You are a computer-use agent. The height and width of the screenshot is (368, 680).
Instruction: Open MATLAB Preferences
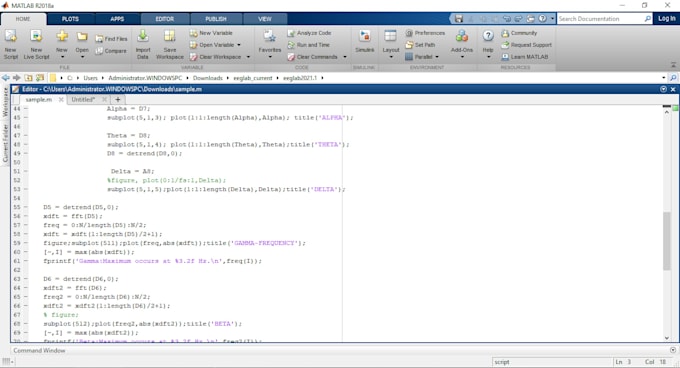pos(425,33)
